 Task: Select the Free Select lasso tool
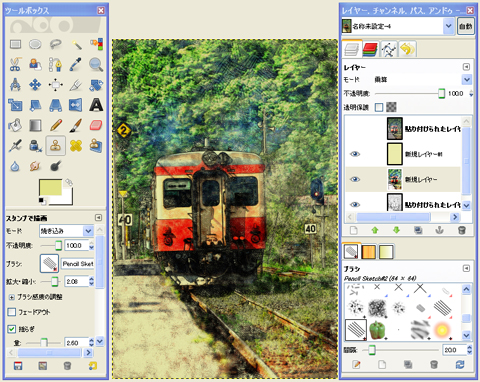coord(56,44)
